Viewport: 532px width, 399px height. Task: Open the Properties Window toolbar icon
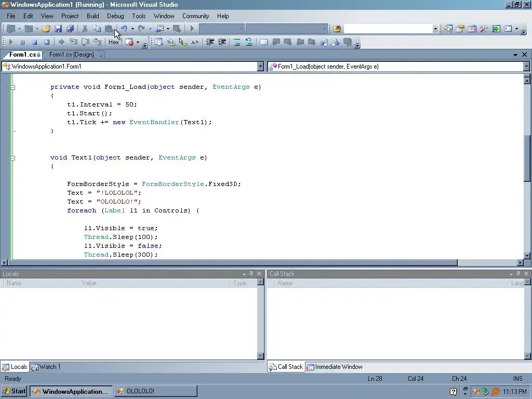460,29
